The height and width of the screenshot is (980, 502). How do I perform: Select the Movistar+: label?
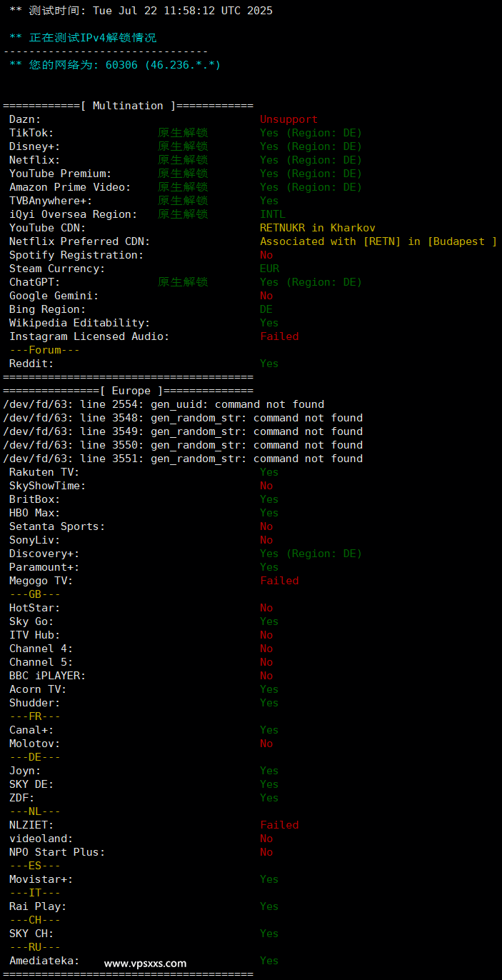[41, 879]
